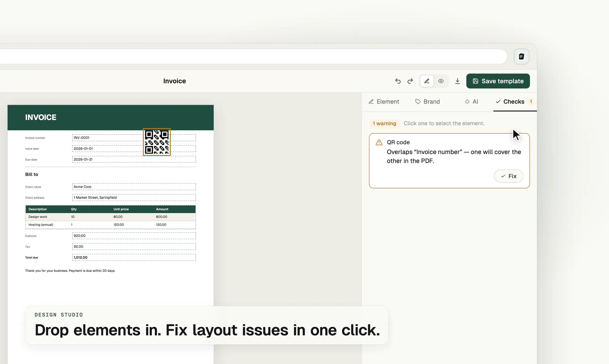Click the Description column header in table
Screen dimensions: 609x364
coord(38,209)
